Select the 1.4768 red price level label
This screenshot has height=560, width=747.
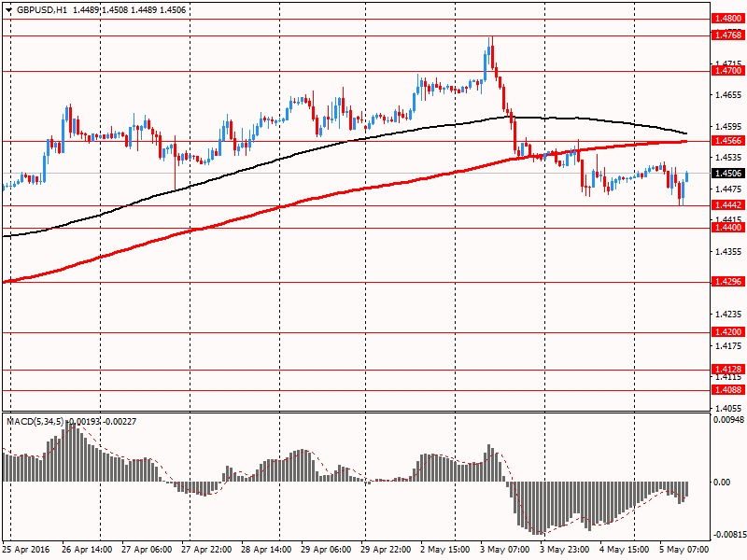(x=728, y=35)
